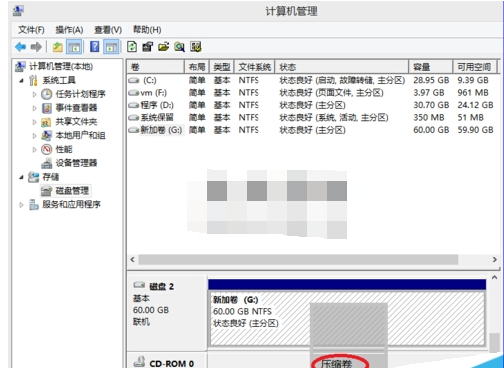Click the last toolbar settings-list icon
The image size is (504, 368).
point(196,47)
